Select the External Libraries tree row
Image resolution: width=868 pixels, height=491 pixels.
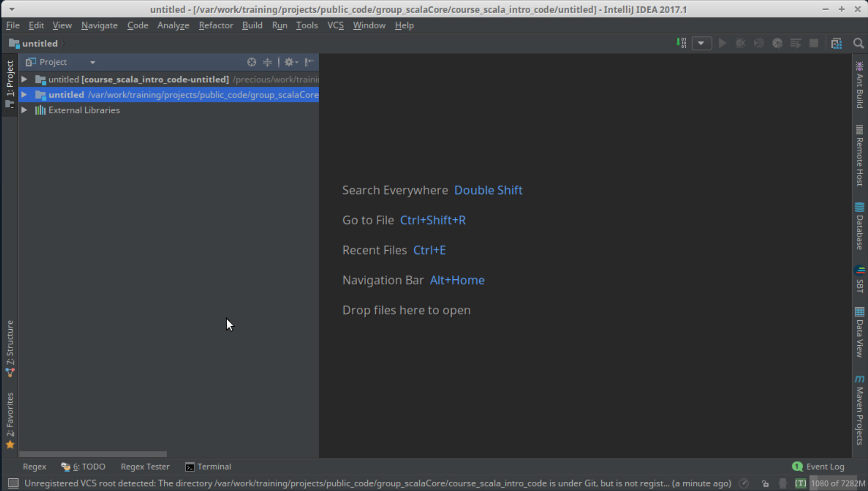[x=169, y=110]
